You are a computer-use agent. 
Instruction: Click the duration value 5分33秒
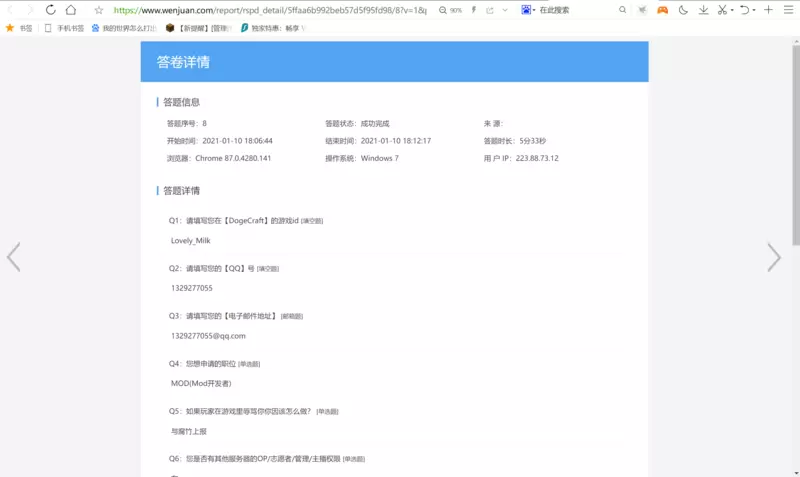point(533,141)
